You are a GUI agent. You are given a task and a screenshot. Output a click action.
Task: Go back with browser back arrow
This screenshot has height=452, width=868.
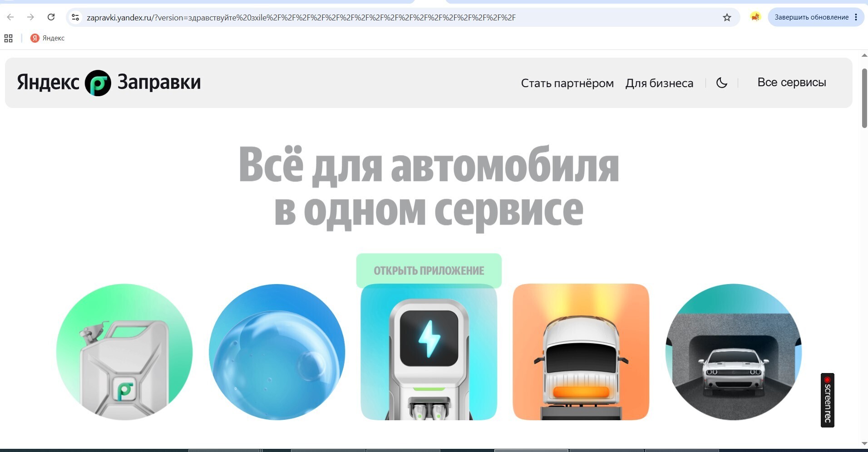(10, 17)
